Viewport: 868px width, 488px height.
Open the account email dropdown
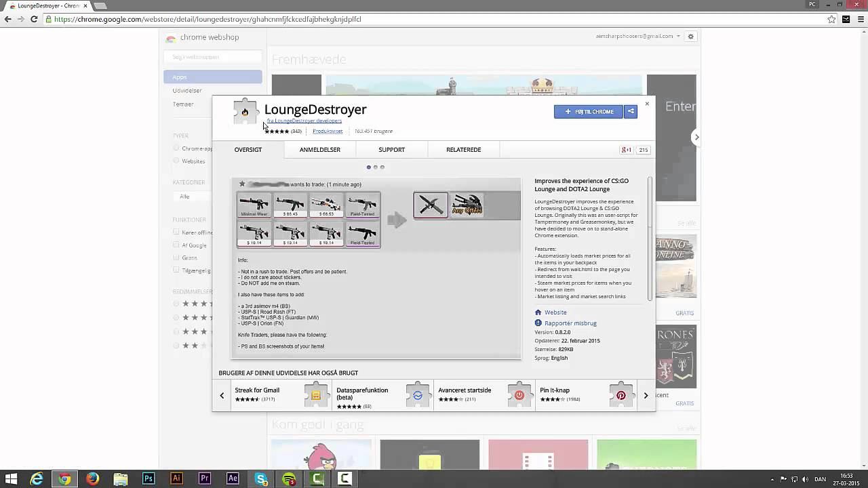pos(637,37)
